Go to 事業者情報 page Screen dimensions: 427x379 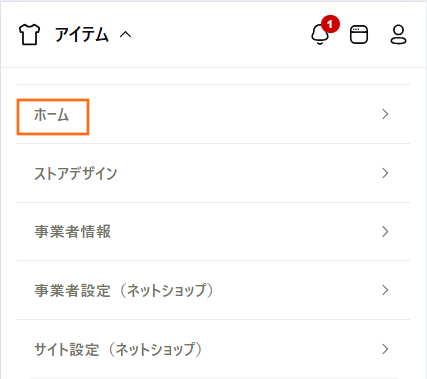(x=213, y=232)
